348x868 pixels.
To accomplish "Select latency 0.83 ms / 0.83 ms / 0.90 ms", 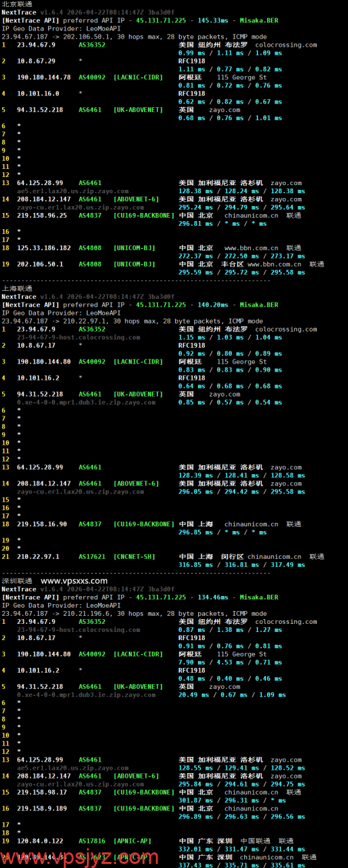I will click(x=231, y=370).
